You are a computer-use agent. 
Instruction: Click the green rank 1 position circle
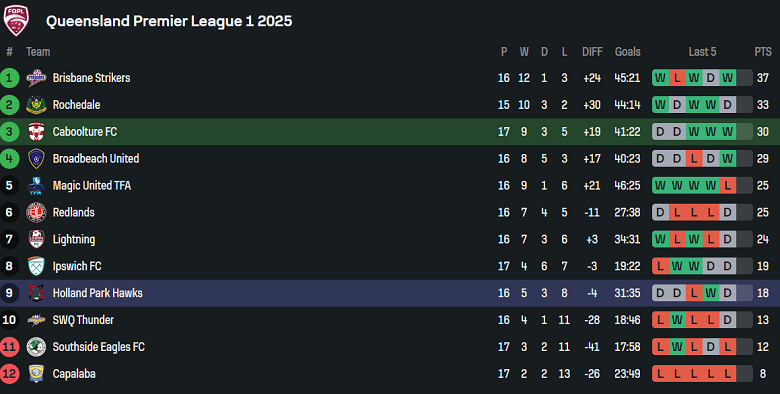pyautogui.click(x=9, y=78)
